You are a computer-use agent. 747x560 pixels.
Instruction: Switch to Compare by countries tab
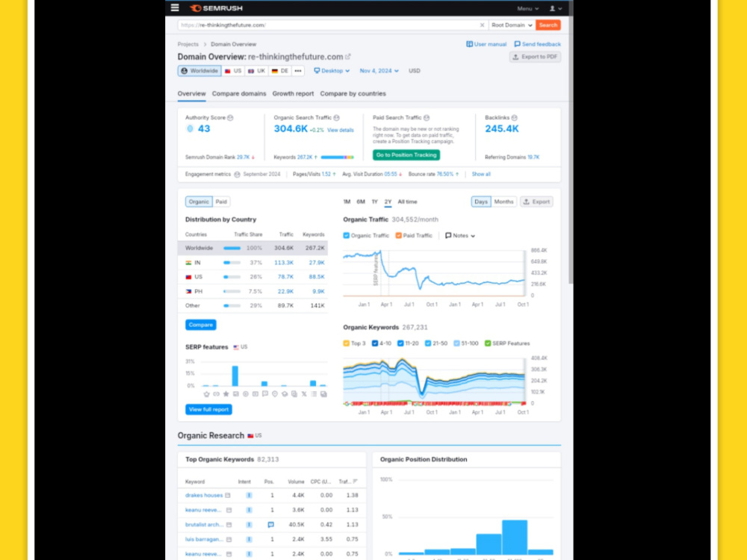(353, 94)
